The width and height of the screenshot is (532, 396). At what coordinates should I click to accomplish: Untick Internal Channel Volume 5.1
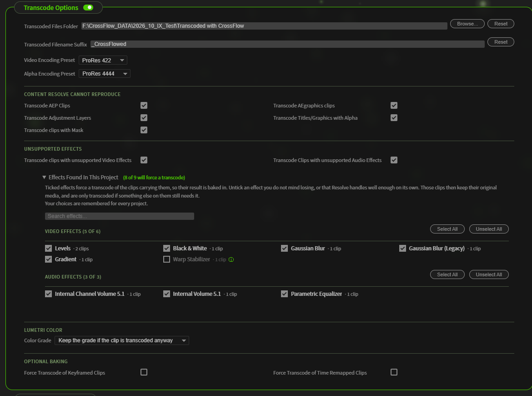tap(49, 294)
